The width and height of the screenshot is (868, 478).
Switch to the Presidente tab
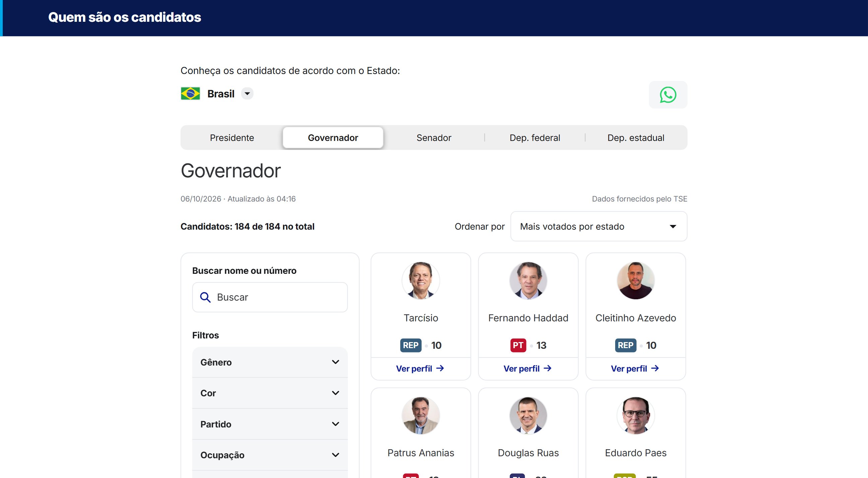click(x=232, y=138)
